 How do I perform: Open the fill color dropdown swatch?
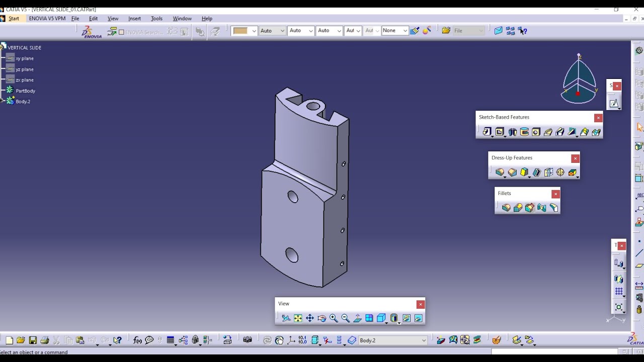245,31
